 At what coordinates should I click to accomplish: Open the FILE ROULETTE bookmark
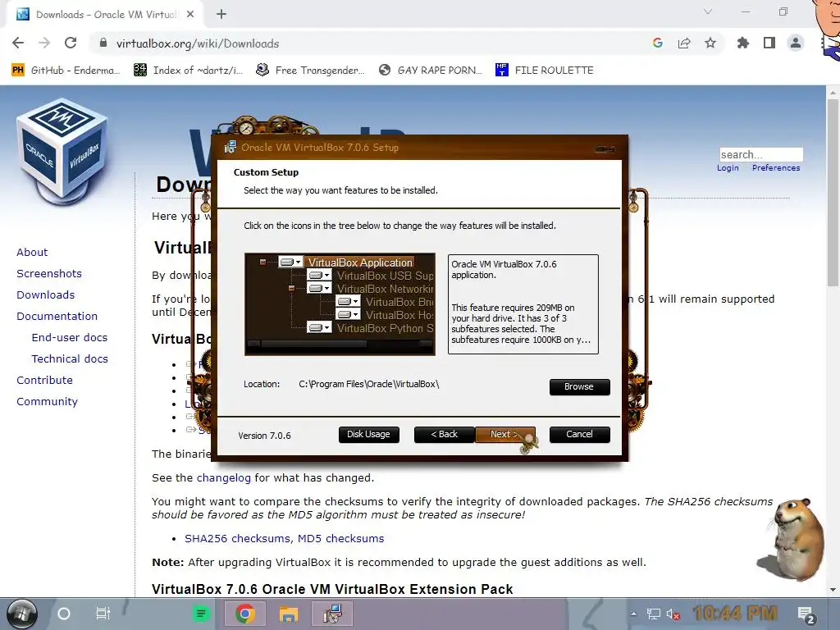545,71
